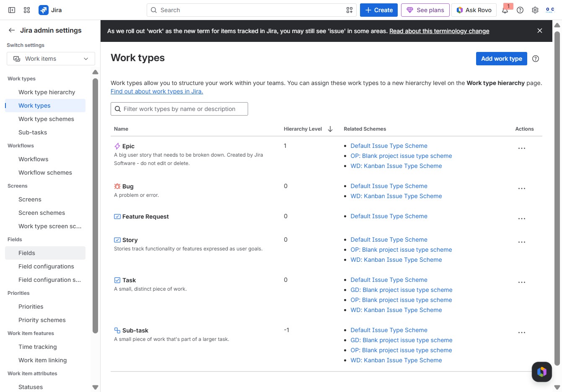Screen dimensions: 562x392
Task: Click the main page vertical scrollbar
Action: [x=557, y=198]
